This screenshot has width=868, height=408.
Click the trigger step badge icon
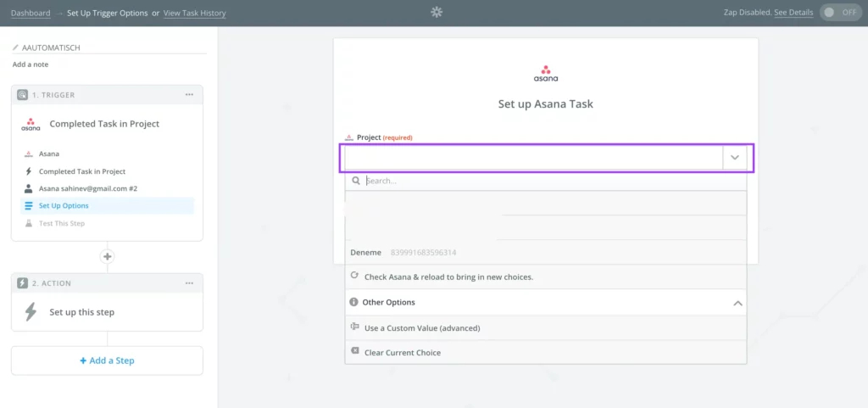click(x=22, y=95)
